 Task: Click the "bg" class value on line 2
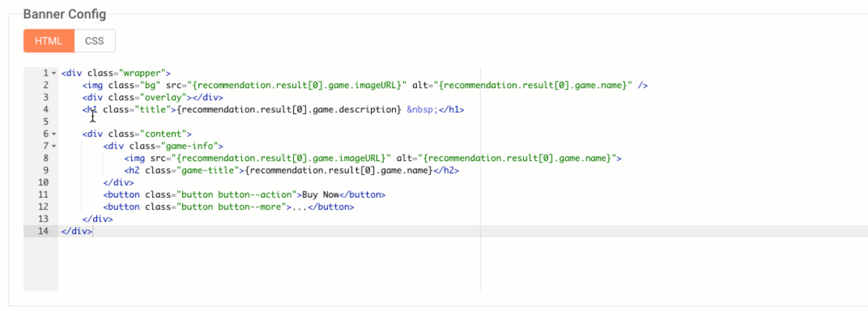[x=150, y=85]
